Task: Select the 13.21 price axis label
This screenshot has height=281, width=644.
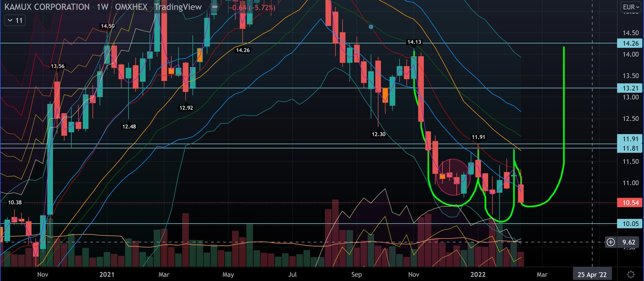Action: tap(630, 88)
